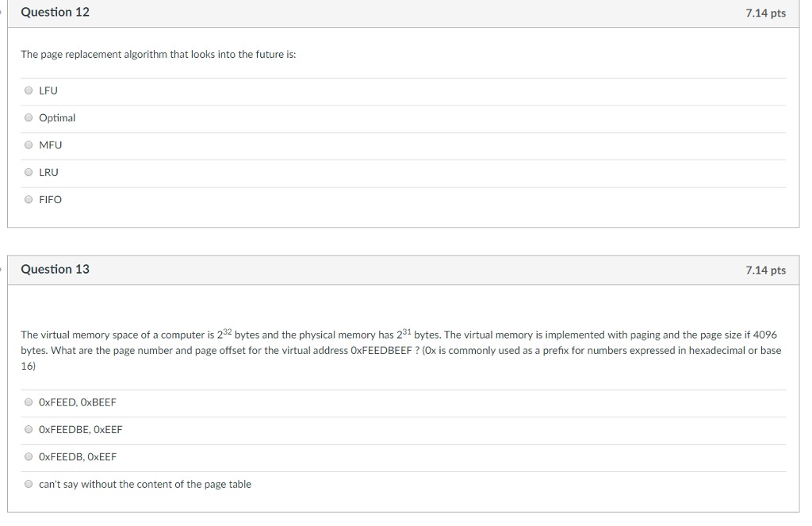812x526 pixels.
Task: Click the page replacement algorithm question text
Action: (x=159, y=55)
